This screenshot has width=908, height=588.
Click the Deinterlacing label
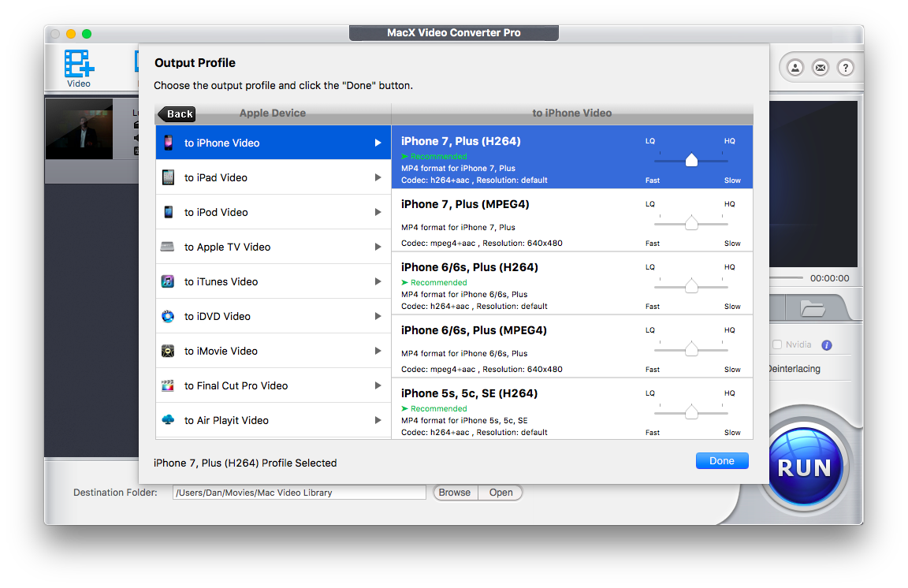click(794, 369)
